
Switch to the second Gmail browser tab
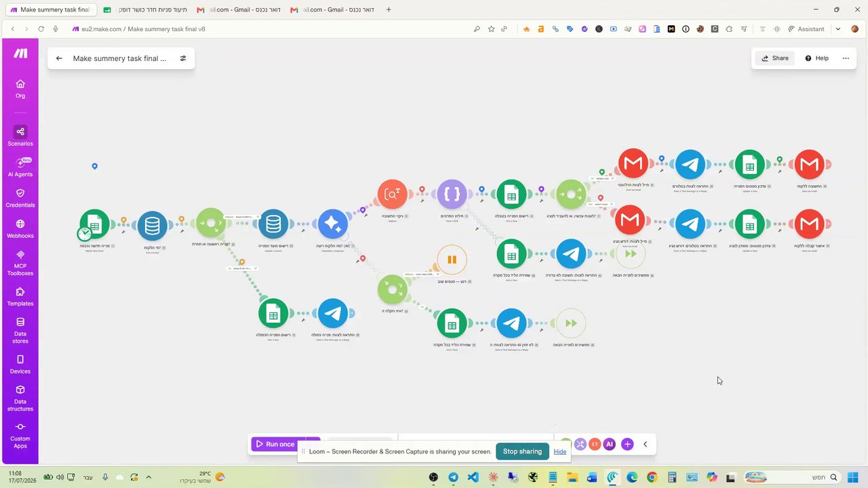[331, 9]
